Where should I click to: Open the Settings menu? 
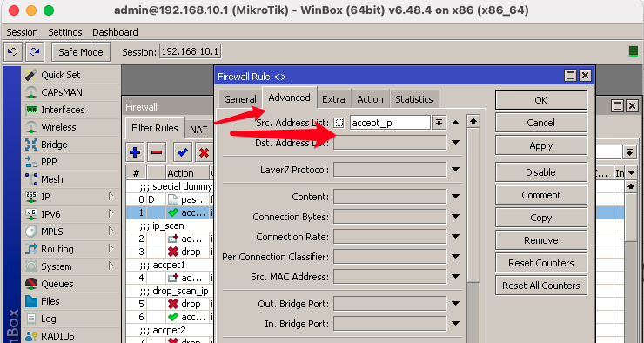tap(65, 32)
